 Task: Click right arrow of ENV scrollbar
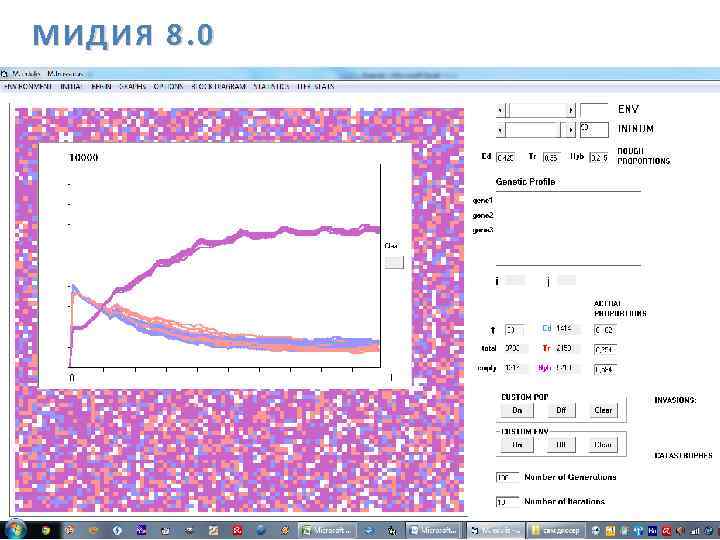[571, 110]
